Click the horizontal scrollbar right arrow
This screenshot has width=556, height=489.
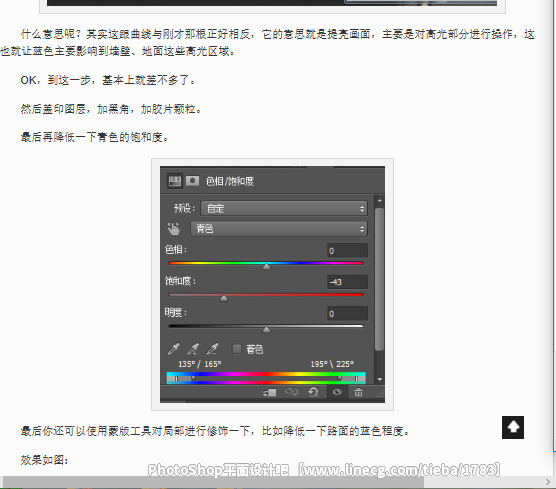(x=548, y=482)
